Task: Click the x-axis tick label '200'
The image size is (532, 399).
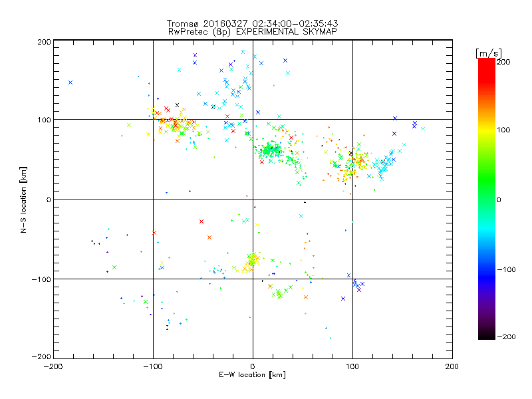Action: (452, 366)
